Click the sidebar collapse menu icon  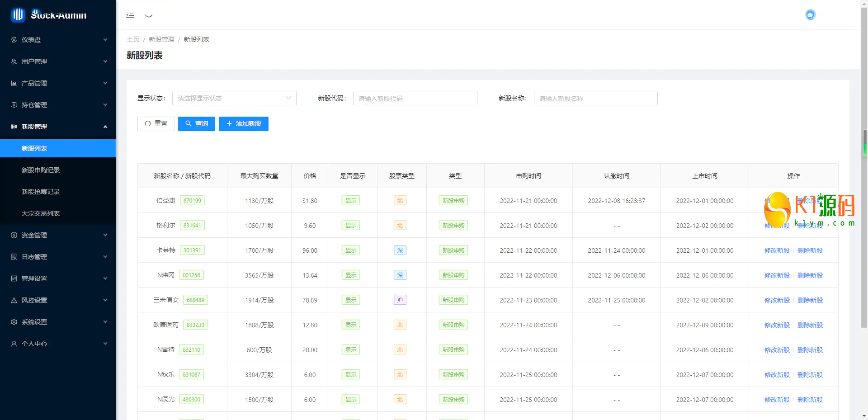[x=130, y=15]
